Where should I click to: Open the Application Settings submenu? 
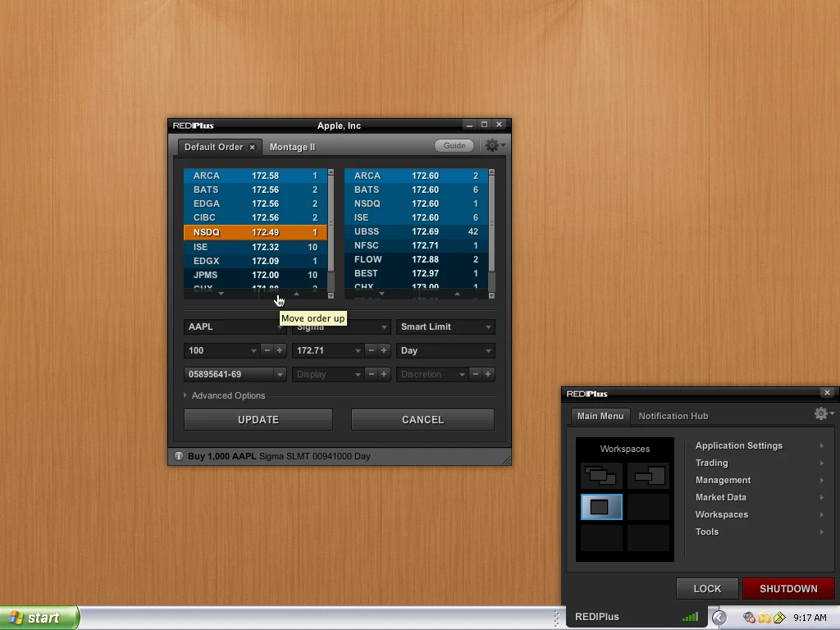click(760, 445)
